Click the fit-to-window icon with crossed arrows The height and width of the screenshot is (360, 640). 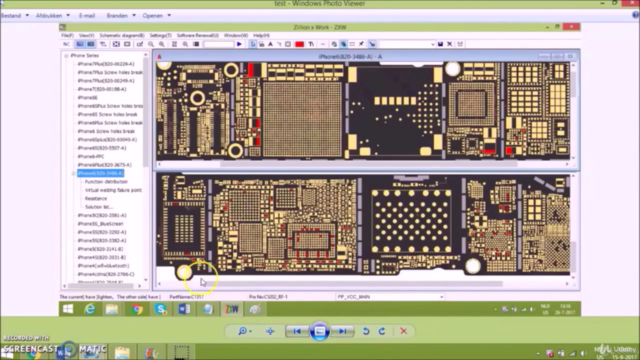[116, 44]
